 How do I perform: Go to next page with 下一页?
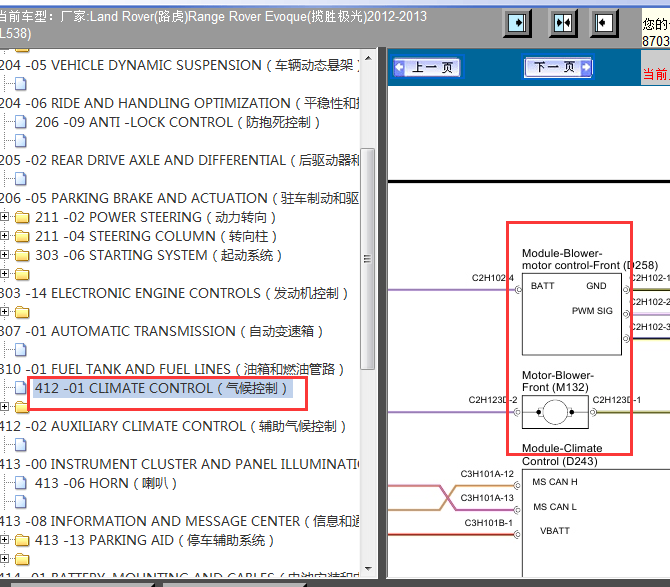(558, 67)
